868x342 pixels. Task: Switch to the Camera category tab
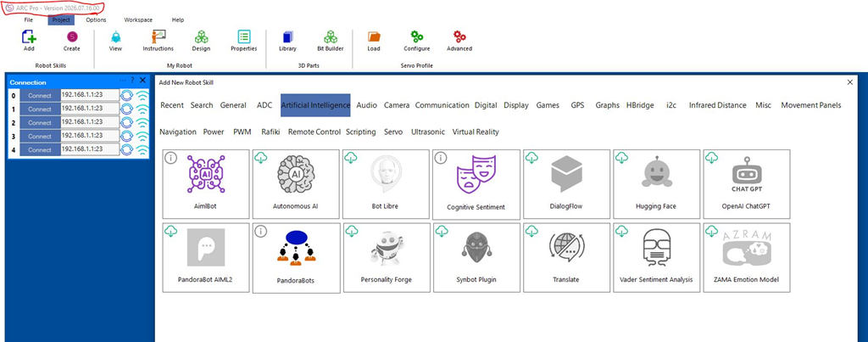tap(397, 104)
